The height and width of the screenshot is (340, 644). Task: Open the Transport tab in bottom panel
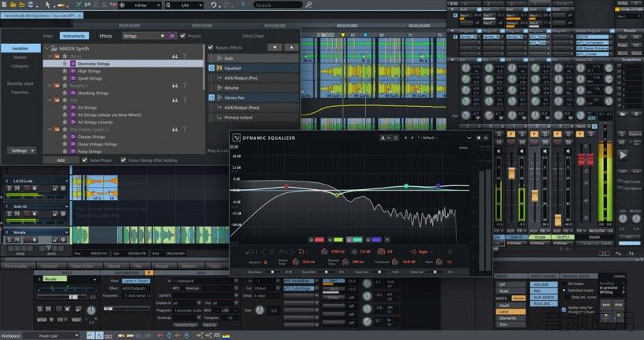pyautogui.click(x=49, y=266)
